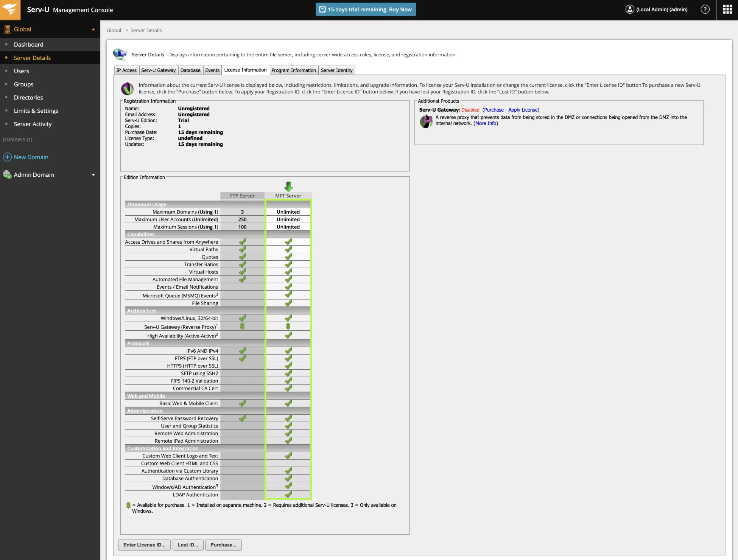738x560 pixels.
Task: Click the Purchase button at bottom
Action: [x=223, y=545]
